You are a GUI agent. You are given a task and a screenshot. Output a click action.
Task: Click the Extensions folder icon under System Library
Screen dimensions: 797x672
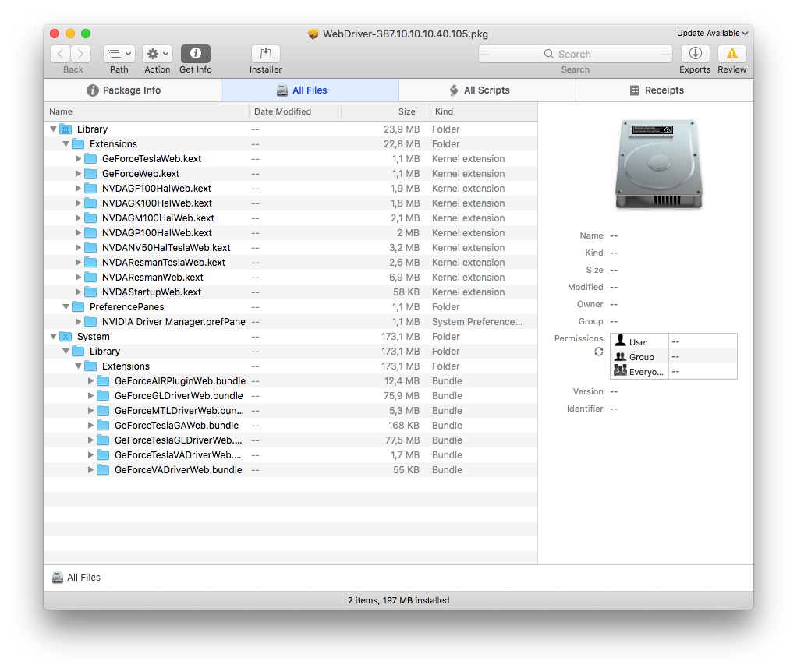pyautogui.click(x=90, y=366)
